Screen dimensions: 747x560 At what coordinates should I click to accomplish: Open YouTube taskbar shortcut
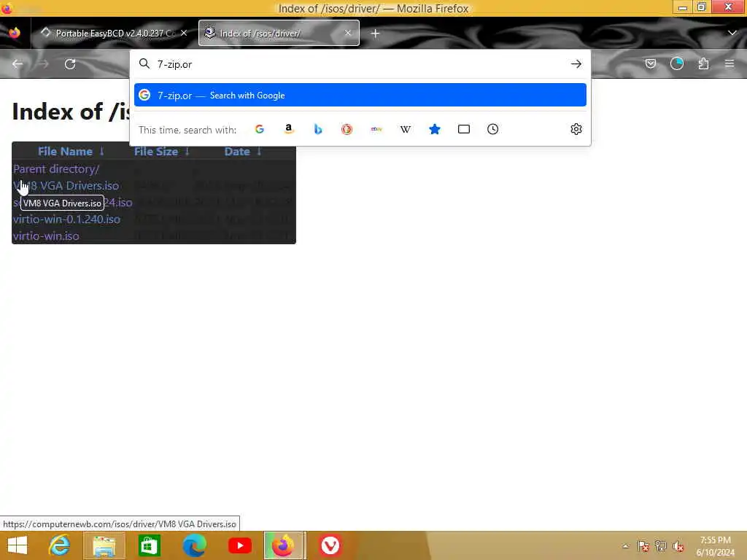[x=239, y=545]
